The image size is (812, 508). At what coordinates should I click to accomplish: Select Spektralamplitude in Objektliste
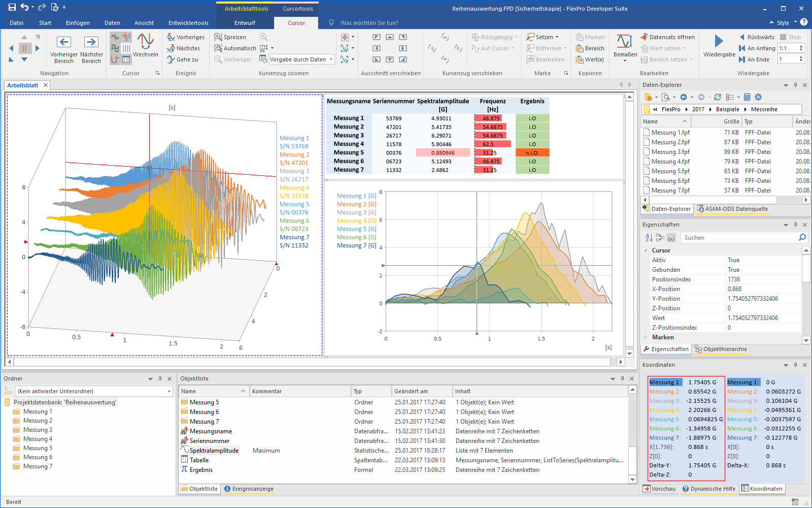(x=214, y=451)
